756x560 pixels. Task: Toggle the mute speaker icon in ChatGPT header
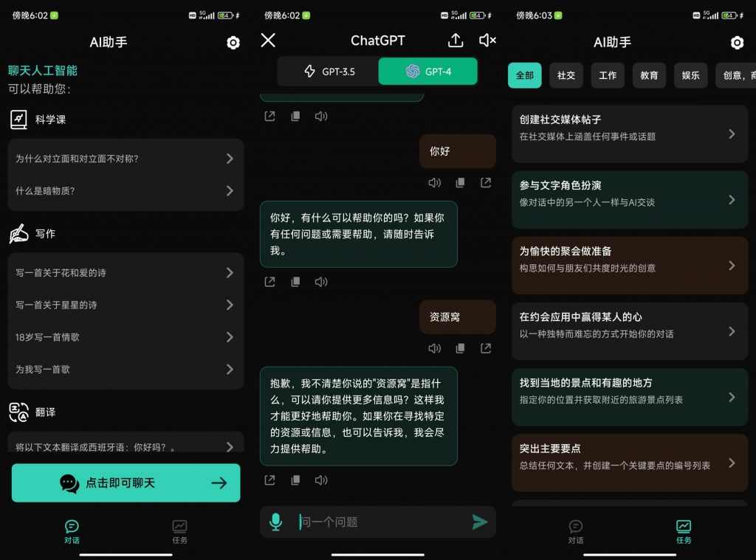[x=487, y=40]
